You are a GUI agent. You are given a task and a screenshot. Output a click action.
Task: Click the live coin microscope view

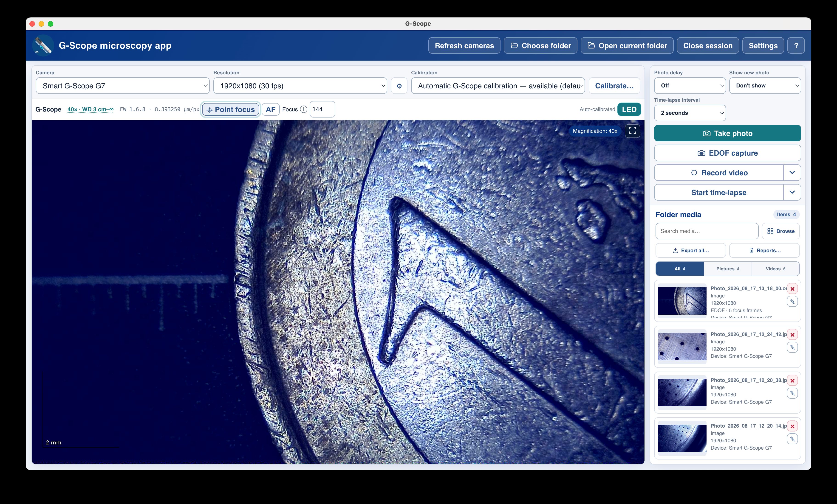[x=338, y=292]
